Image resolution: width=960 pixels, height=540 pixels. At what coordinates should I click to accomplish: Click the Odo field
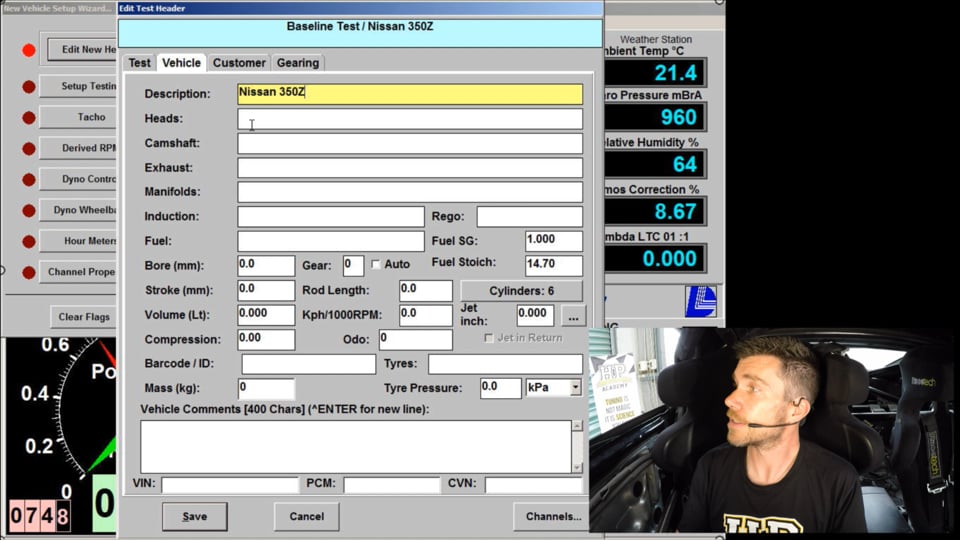416,339
